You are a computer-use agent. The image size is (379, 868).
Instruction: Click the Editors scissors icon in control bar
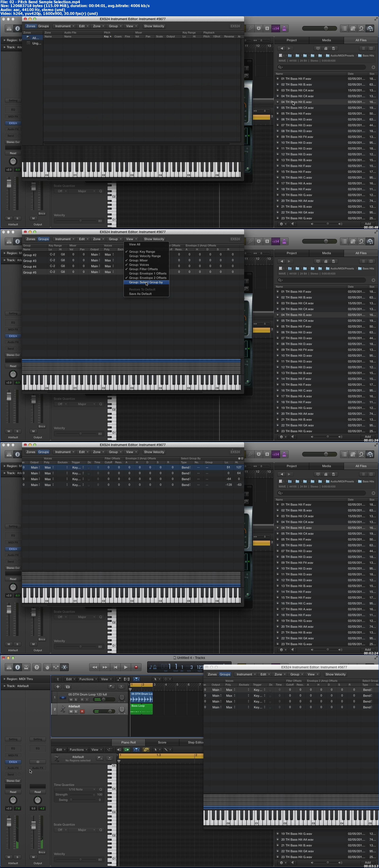click(64, 667)
